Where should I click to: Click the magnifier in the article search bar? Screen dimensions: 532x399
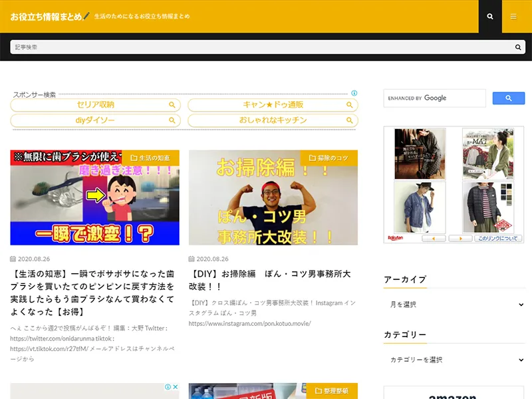click(518, 47)
